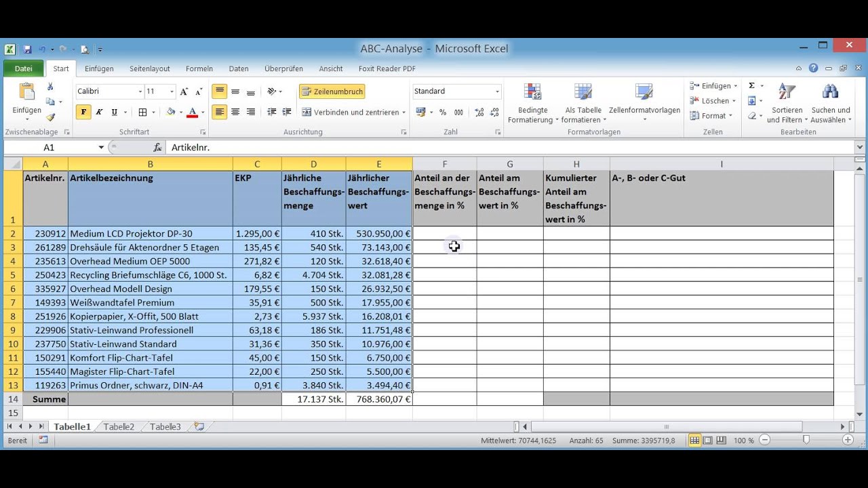Switch to the Überprüfen tab
This screenshot has height=488, width=868.
click(283, 68)
